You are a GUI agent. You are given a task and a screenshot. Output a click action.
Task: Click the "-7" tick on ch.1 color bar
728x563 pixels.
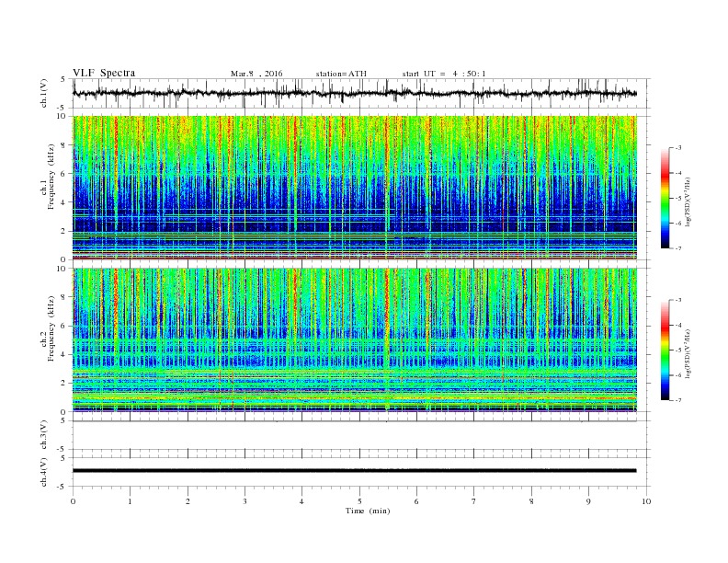pyautogui.click(x=677, y=248)
